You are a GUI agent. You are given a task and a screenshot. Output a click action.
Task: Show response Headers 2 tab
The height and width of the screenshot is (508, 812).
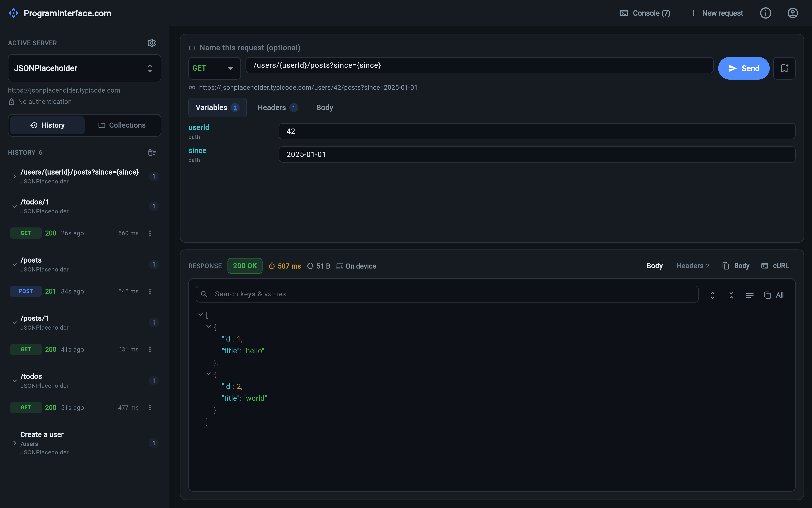click(x=692, y=266)
